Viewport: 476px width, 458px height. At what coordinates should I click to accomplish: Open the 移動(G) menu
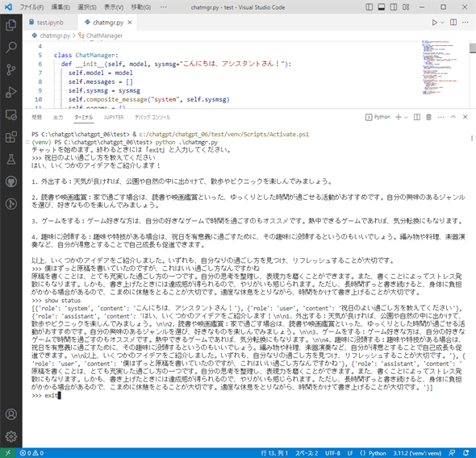coord(140,7)
